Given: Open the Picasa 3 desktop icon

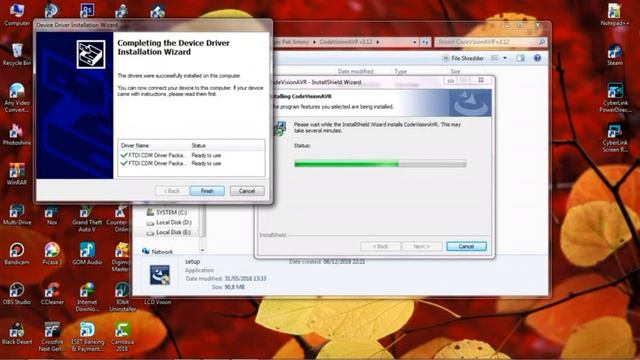Looking at the screenshot, I should point(52,253).
